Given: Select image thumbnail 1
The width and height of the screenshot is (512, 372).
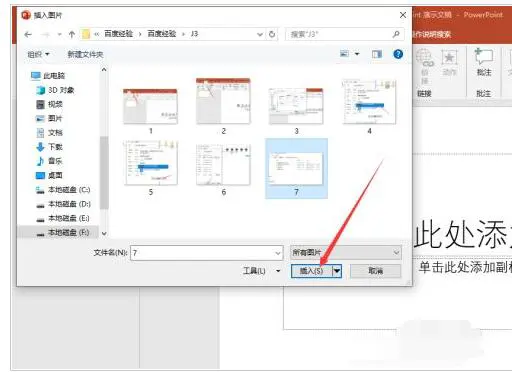Looking at the screenshot, I should click(x=150, y=106).
